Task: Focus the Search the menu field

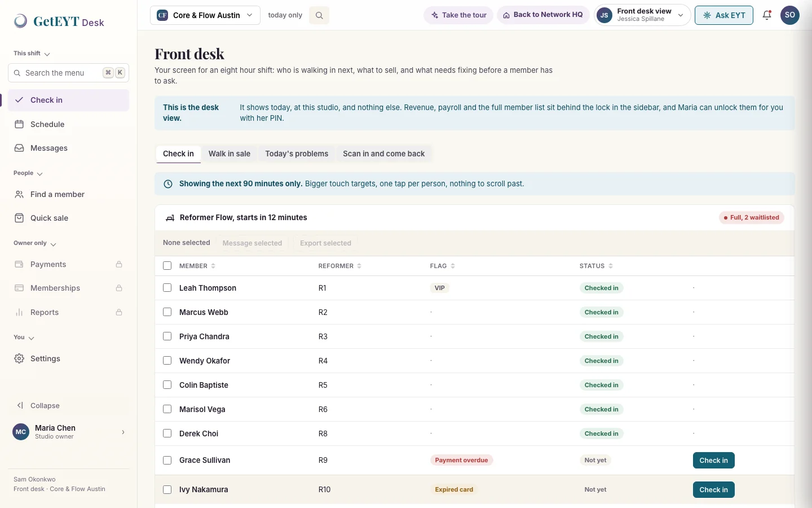Action: click(x=68, y=73)
